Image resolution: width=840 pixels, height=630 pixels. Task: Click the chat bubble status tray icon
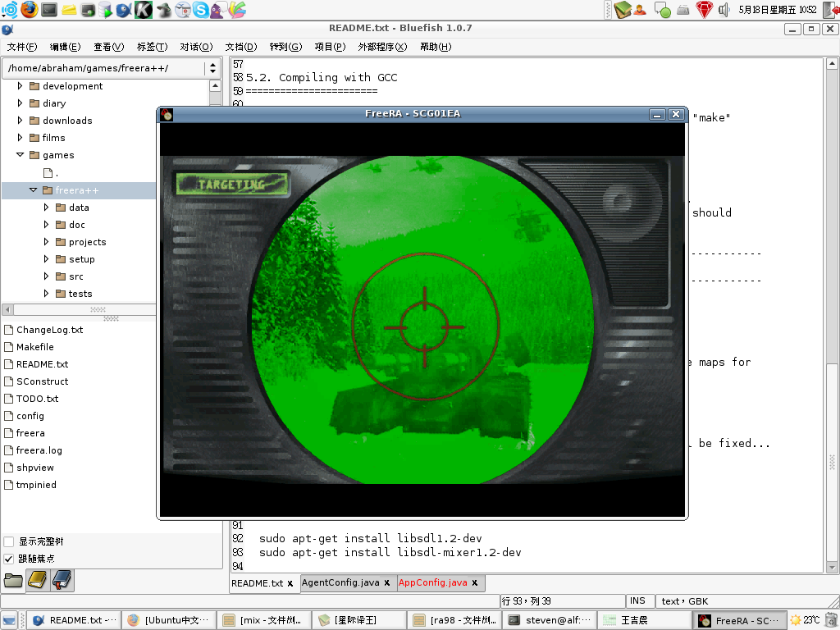[662, 10]
